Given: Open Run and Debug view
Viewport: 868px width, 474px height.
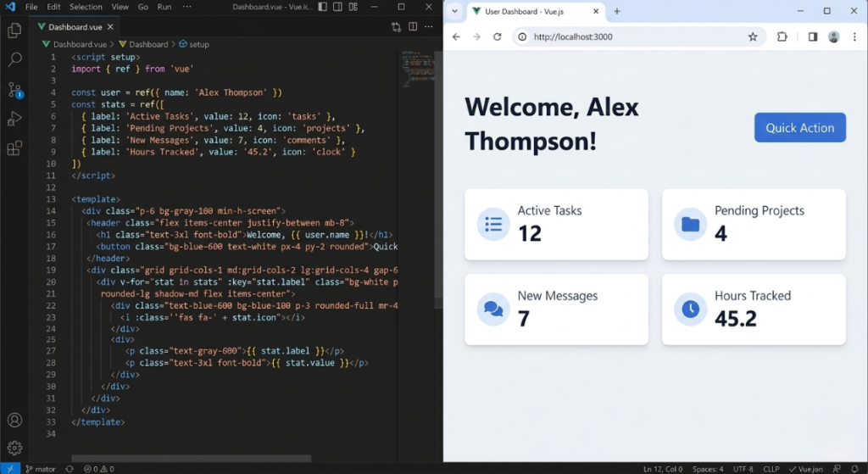Looking at the screenshot, I should pyautogui.click(x=14, y=119).
